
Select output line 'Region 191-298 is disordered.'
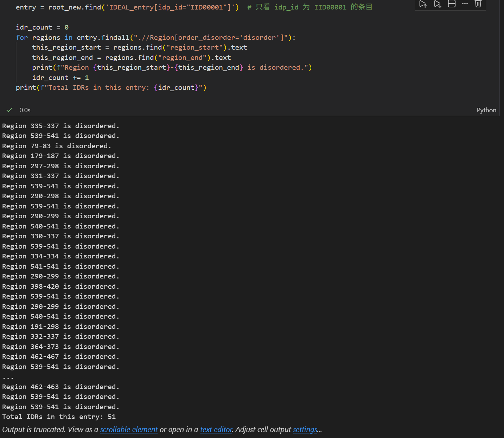coord(61,326)
